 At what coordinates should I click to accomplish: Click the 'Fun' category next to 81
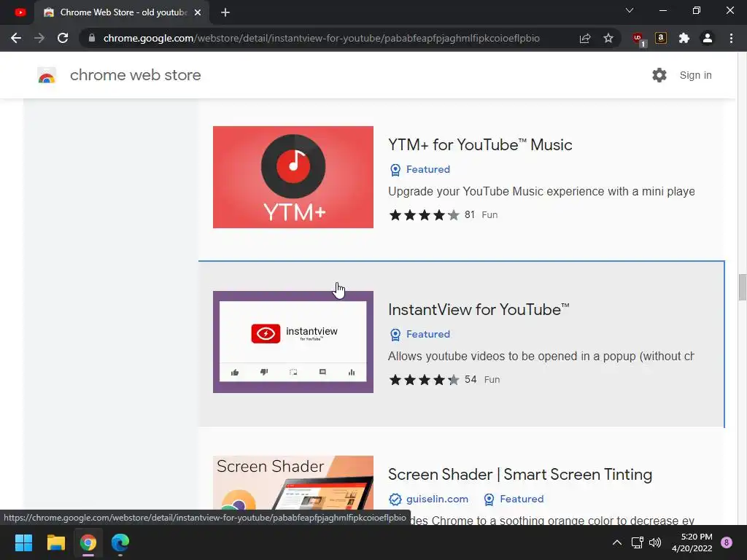tap(489, 215)
